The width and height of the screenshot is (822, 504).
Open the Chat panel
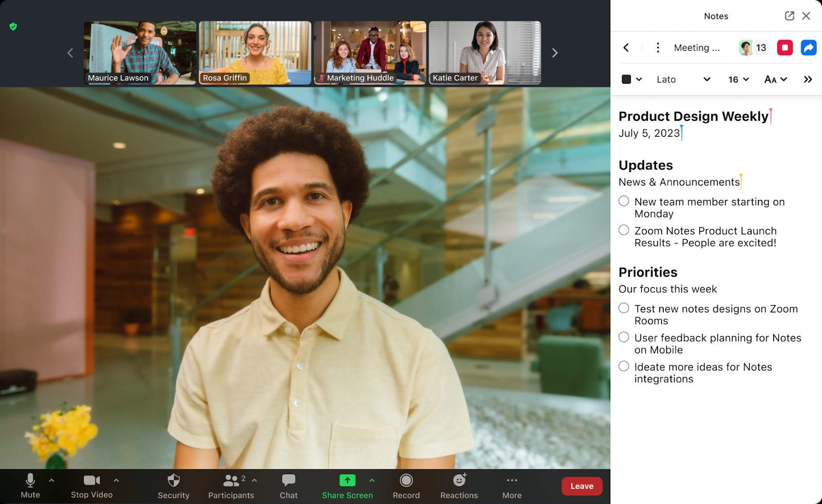coord(289,486)
